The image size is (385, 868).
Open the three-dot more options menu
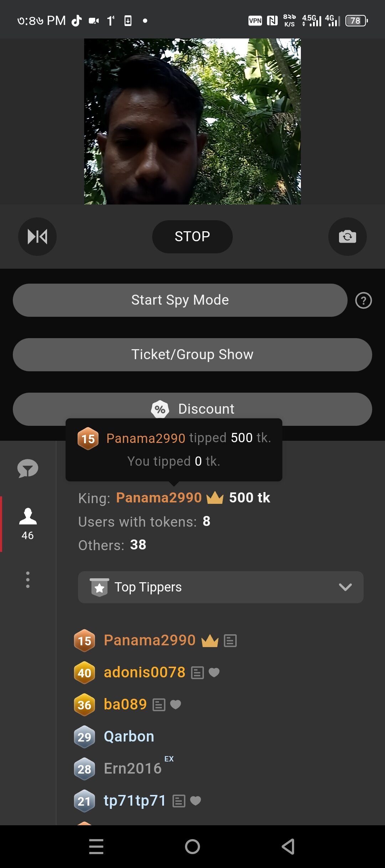28,580
